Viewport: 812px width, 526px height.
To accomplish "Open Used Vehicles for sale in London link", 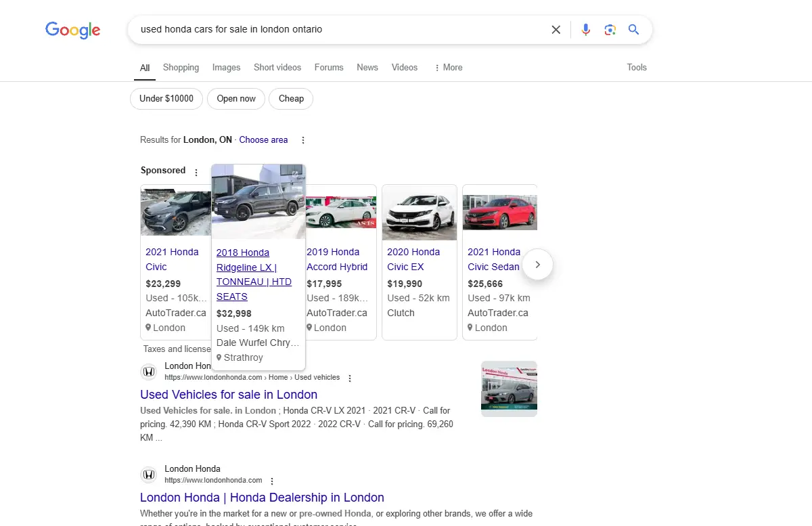I will pos(229,395).
